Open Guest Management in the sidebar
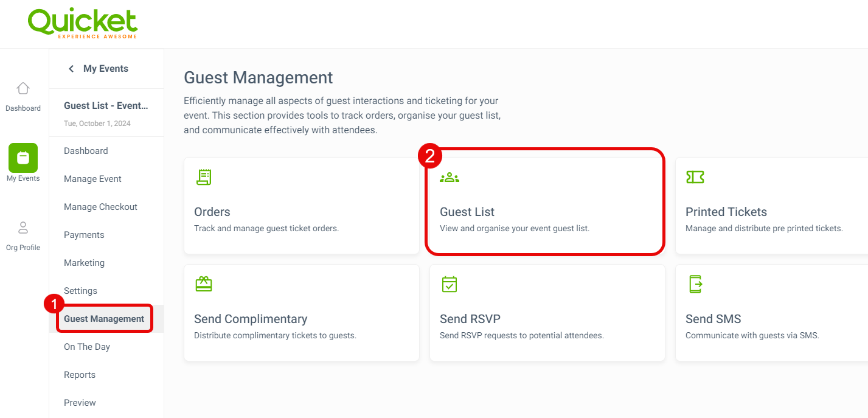The image size is (868, 418). (x=104, y=319)
